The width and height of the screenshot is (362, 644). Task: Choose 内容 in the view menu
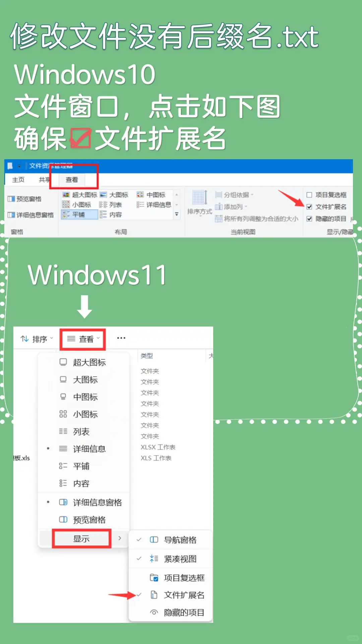(83, 483)
